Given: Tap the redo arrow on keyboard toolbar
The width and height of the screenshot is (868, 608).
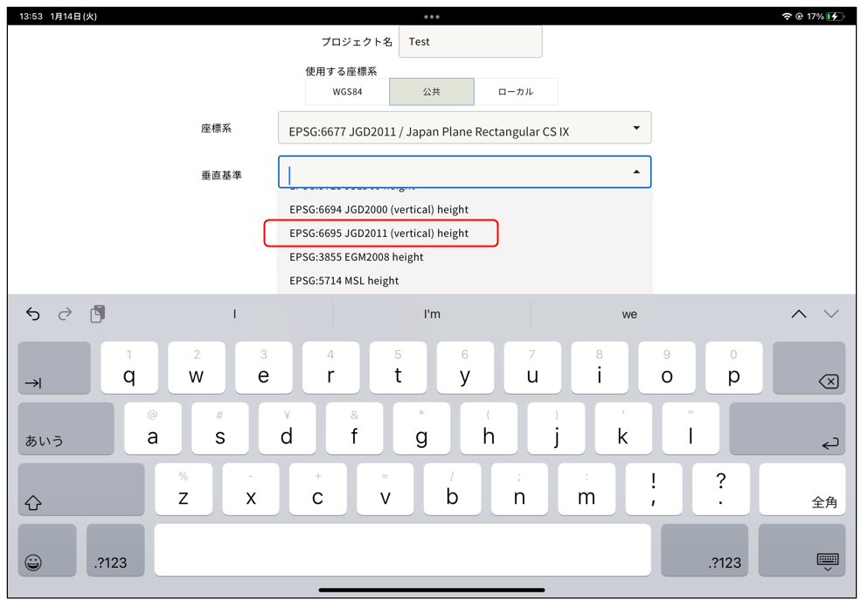Looking at the screenshot, I should (x=65, y=314).
